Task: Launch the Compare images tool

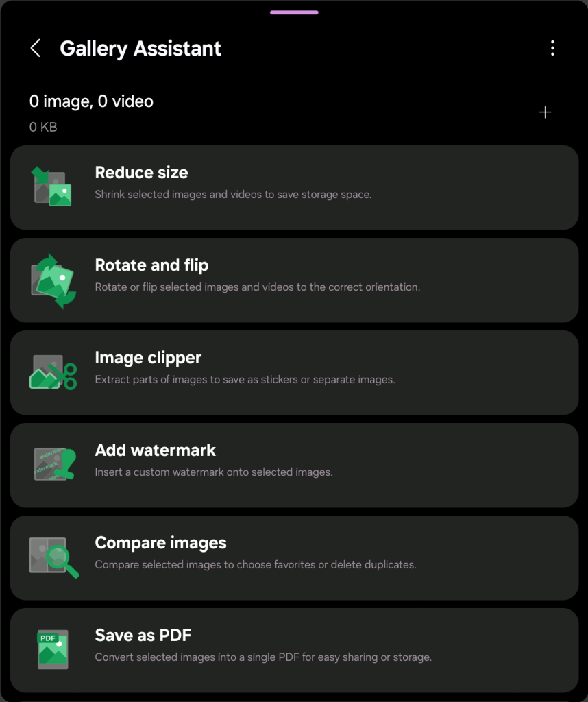Action: pyautogui.click(x=160, y=543)
